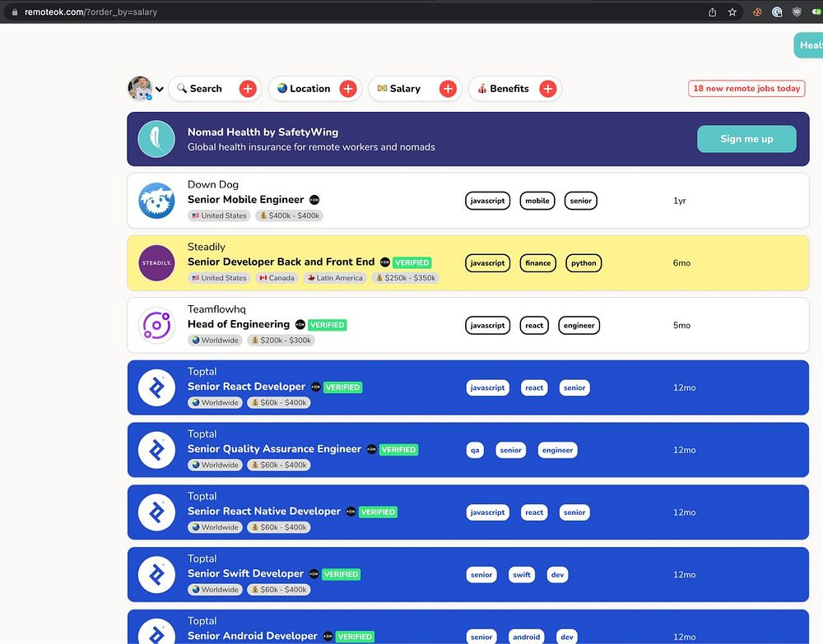
Task: Click the Latin America location pill
Action: tap(335, 278)
